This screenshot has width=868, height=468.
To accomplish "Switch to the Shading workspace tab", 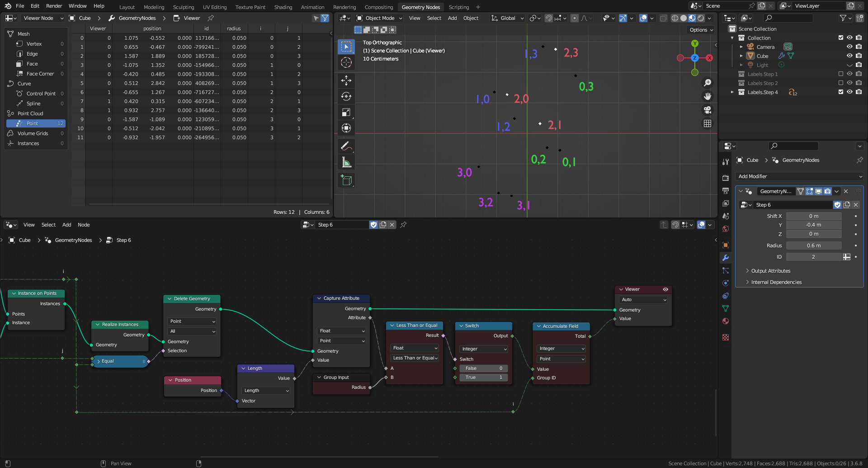I will [283, 7].
